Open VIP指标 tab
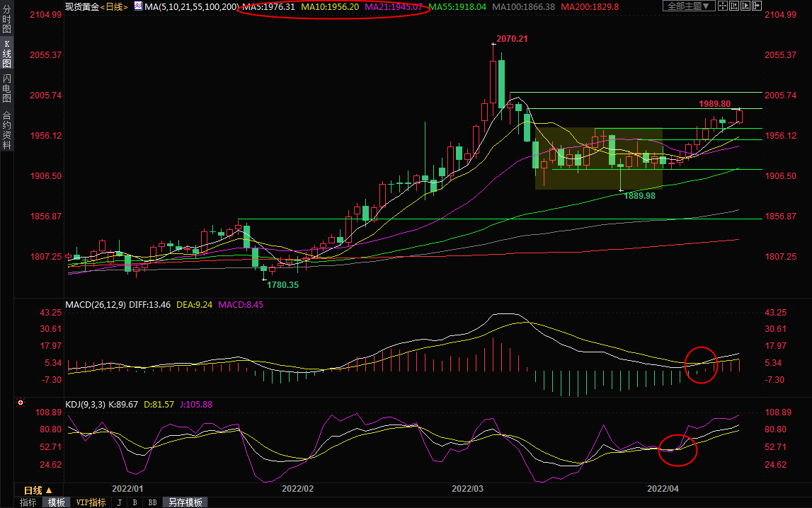This screenshot has height=508, width=812. tap(91, 502)
